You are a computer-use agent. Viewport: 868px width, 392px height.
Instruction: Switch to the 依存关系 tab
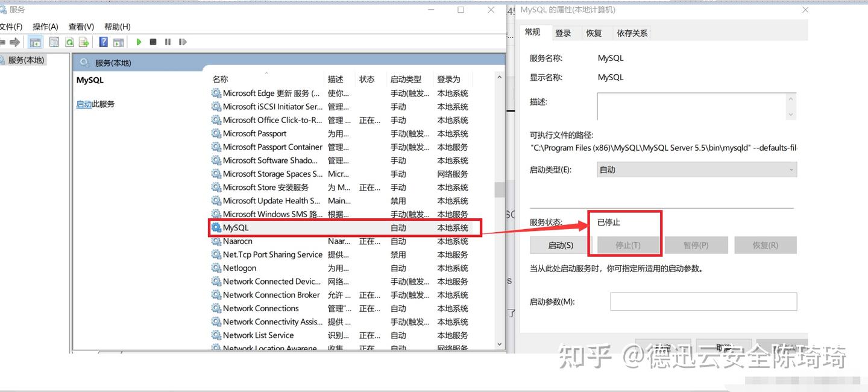click(x=632, y=33)
